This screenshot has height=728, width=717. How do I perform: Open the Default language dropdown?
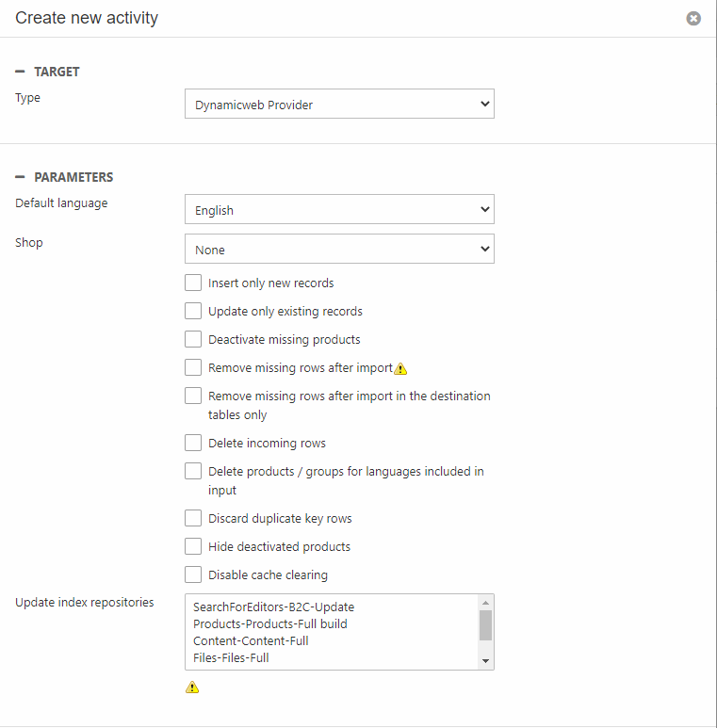click(339, 210)
